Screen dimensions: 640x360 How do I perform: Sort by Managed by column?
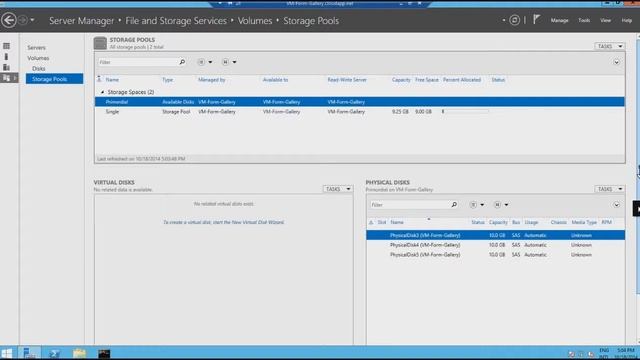(x=211, y=80)
